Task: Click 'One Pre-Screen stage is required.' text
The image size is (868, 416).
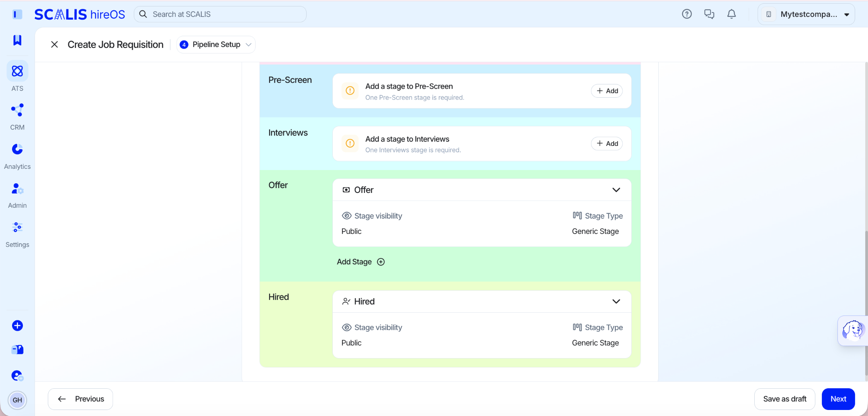Action: pos(415,98)
